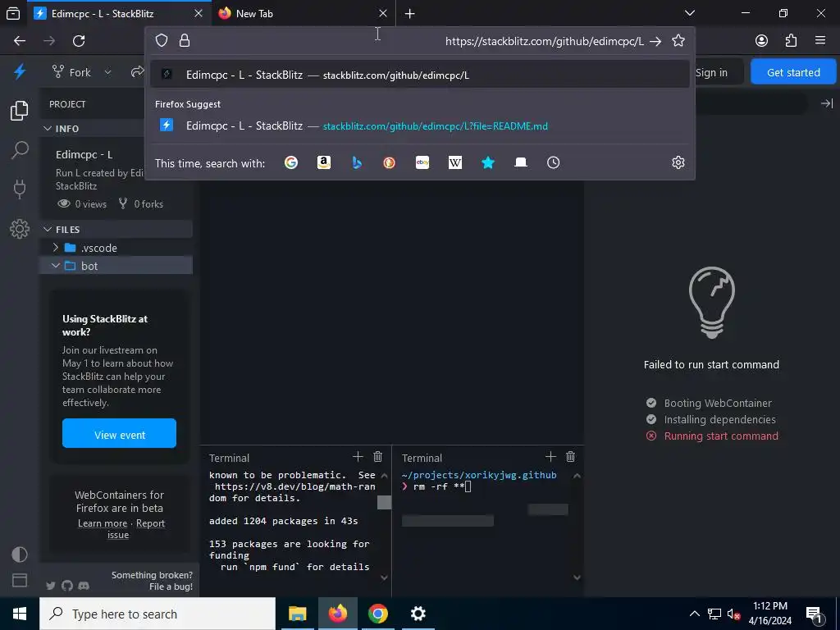This screenshot has height=630, width=840.
Task: Open the Firefox application menu
Action: (x=820, y=41)
